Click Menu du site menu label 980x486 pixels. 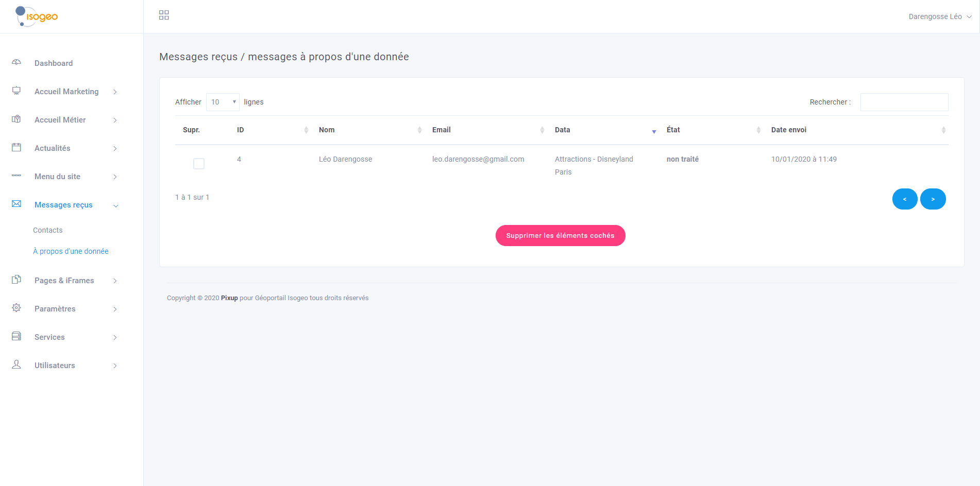[x=57, y=177]
